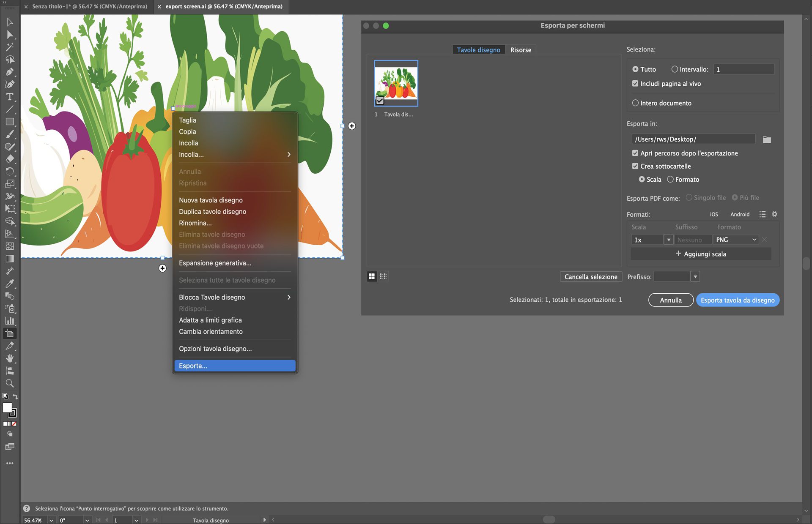Select the Hand tool
This screenshot has width=812, height=524.
coord(10,358)
